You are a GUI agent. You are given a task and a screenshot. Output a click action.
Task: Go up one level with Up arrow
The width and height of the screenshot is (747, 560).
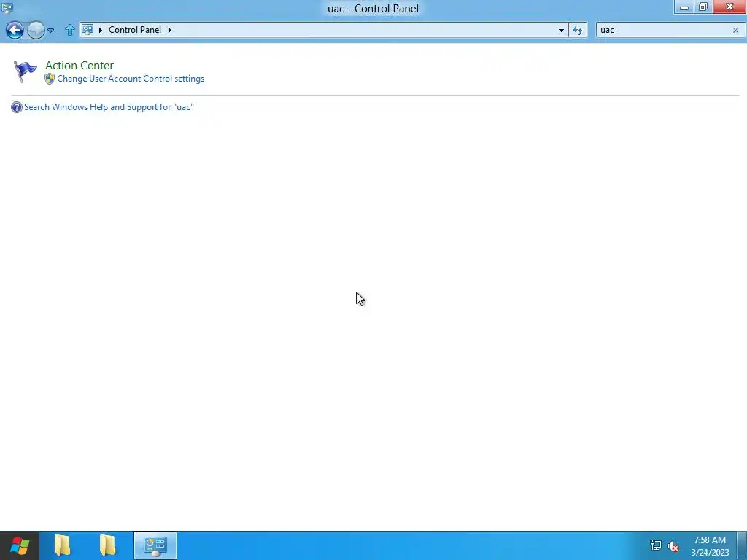70,30
